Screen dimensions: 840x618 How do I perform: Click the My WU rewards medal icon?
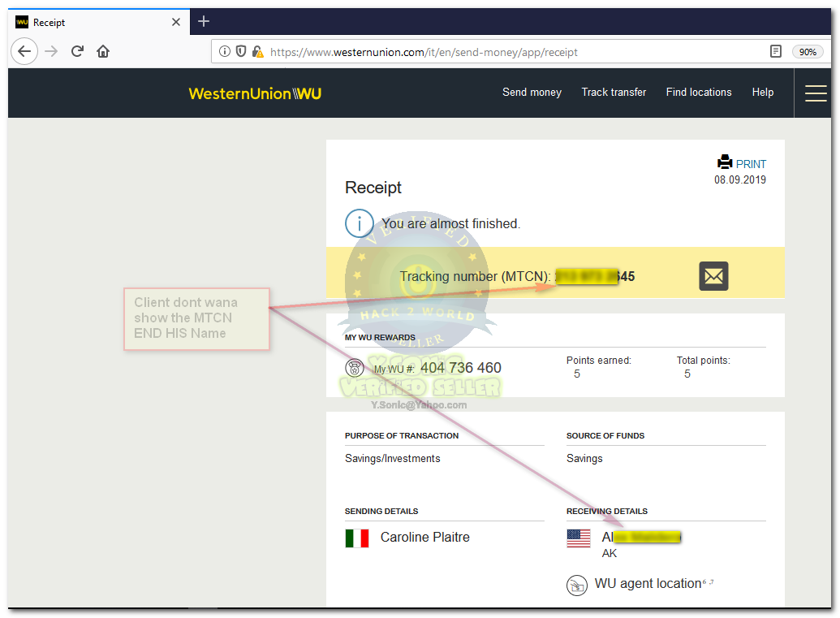pyautogui.click(x=354, y=368)
